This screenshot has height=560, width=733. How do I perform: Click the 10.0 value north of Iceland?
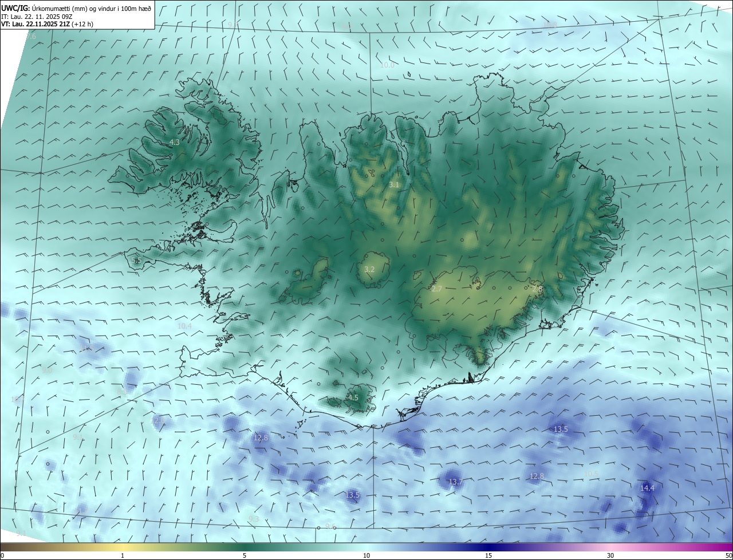click(388, 65)
